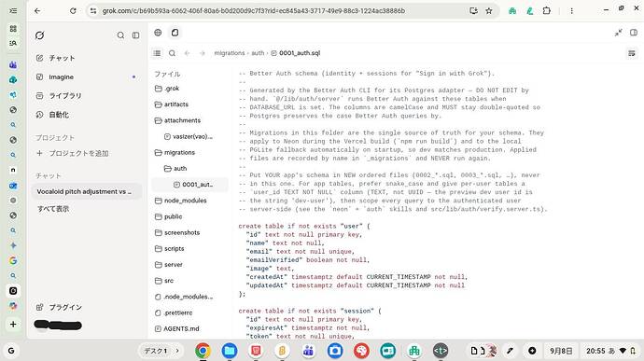
Task: Toggle word wrap icon in code viewer
Action: coord(632,53)
